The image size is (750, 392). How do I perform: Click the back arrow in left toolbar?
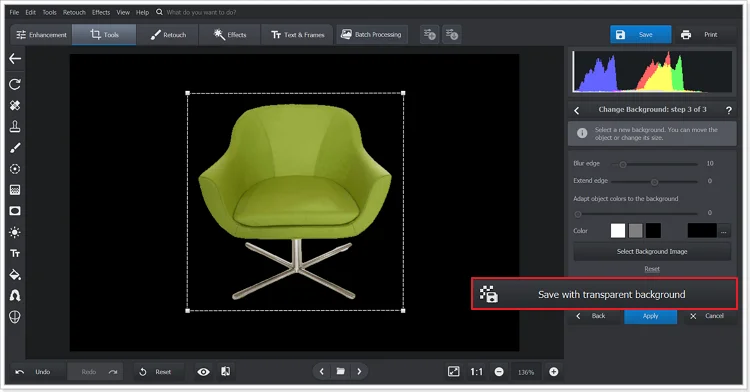[x=15, y=59]
